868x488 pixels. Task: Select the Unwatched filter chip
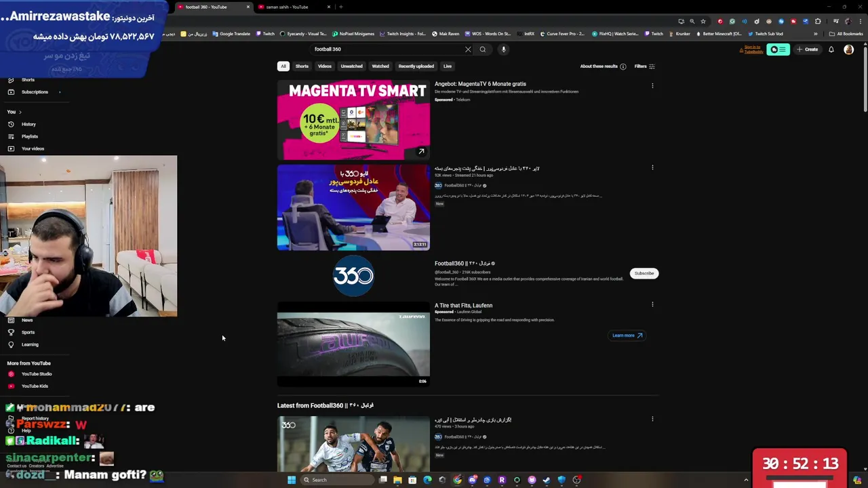(351, 66)
